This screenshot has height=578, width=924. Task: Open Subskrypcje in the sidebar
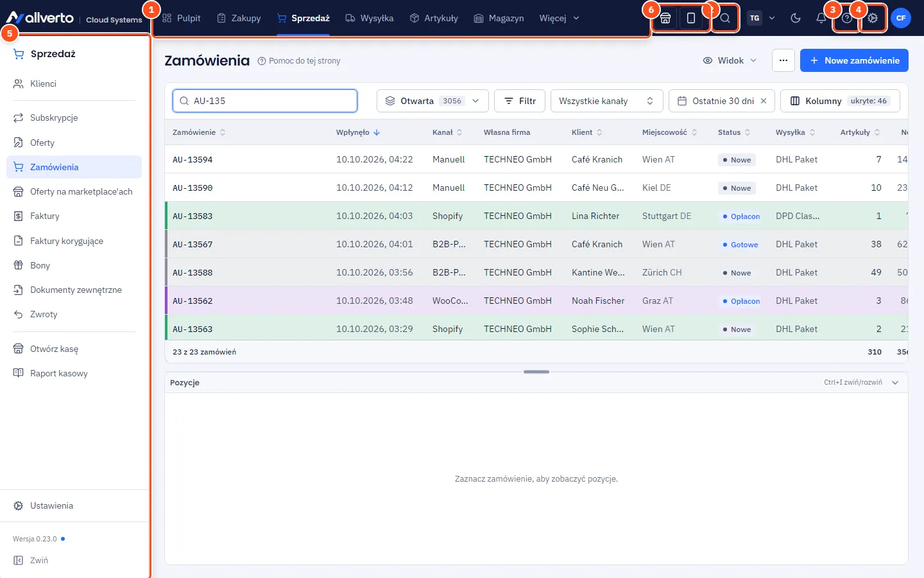click(x=74, y=118)
